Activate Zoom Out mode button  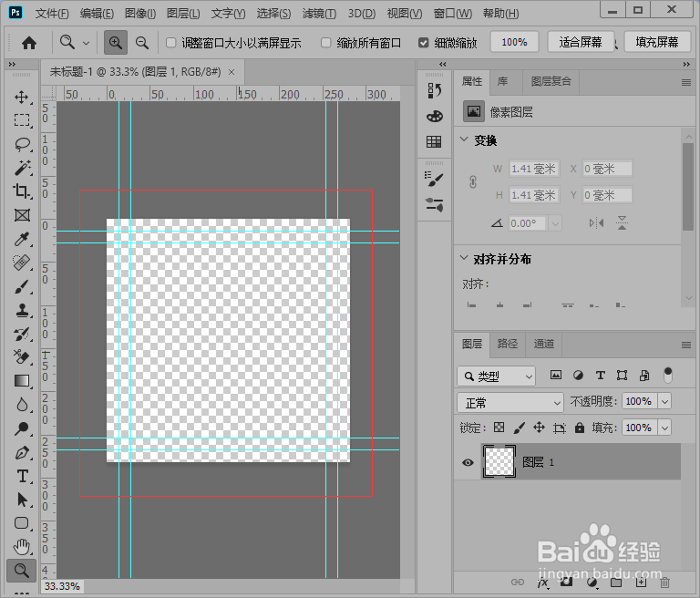(142, 43)
